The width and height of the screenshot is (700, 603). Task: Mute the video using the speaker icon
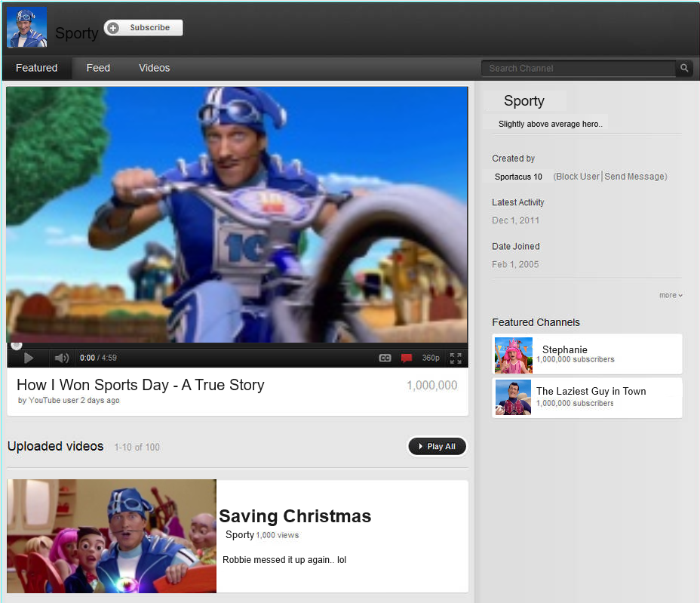click(62, 358)
